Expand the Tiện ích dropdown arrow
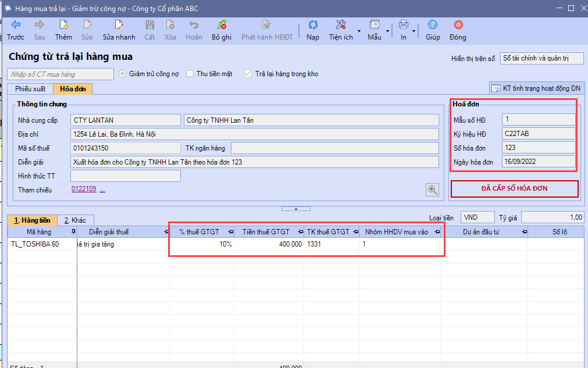 tap(359, 30)
